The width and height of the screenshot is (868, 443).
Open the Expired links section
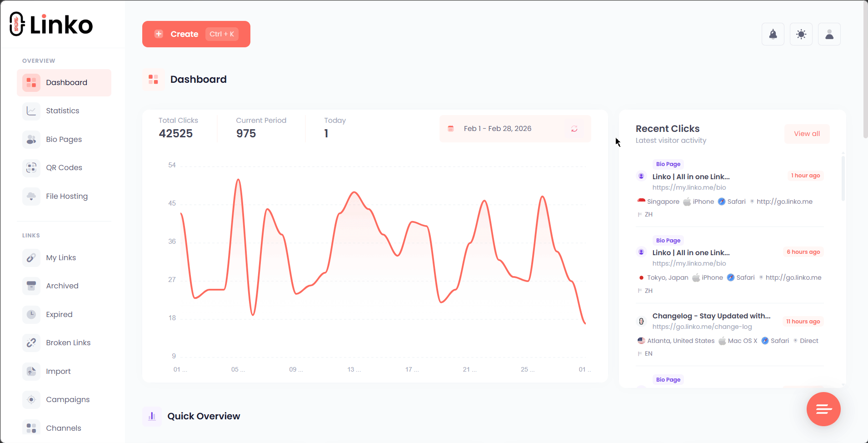pos(59,314)
